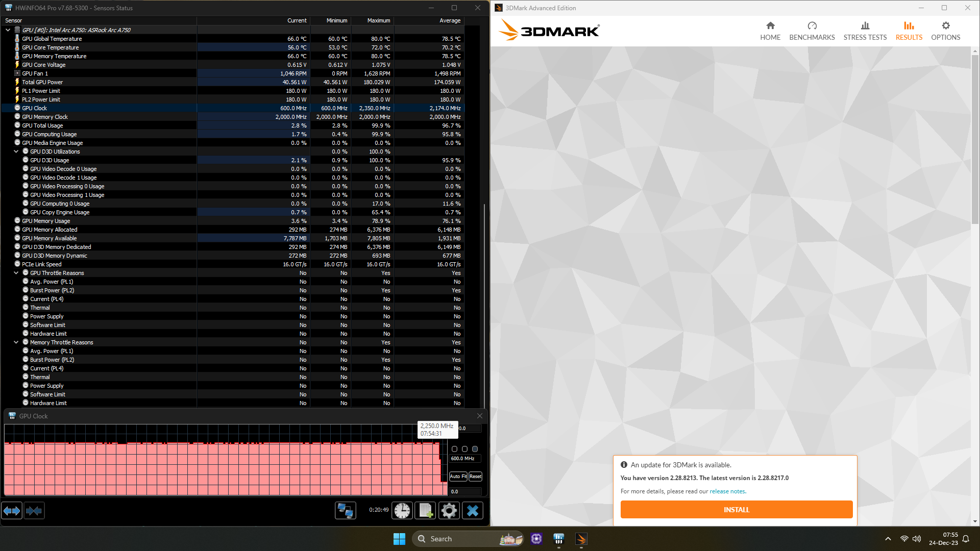Image resolution: width=980 pixels, height=551 pixels.
Task: Click the expand columns arrows icon
Action: pos(12,510)
